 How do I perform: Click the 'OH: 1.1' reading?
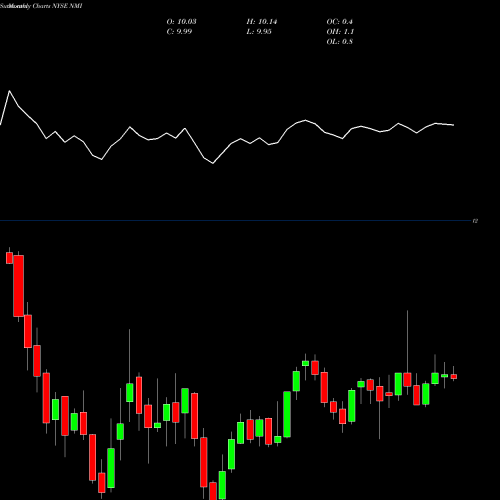point(340,32)
